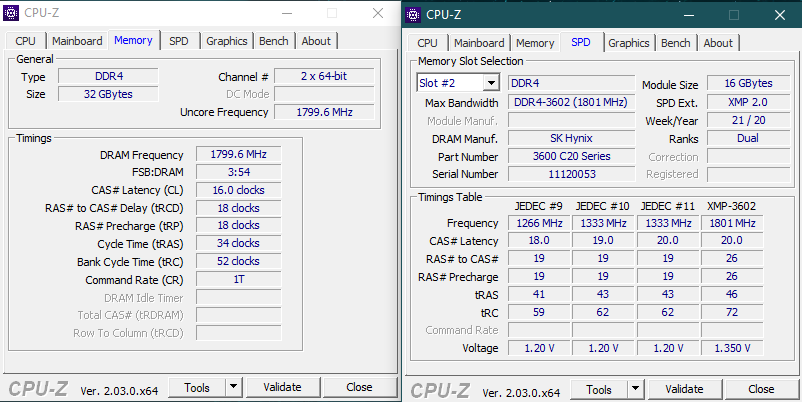
Task: Click the XMP-3602 tRC value 72 cell
Action: [732, 312]
